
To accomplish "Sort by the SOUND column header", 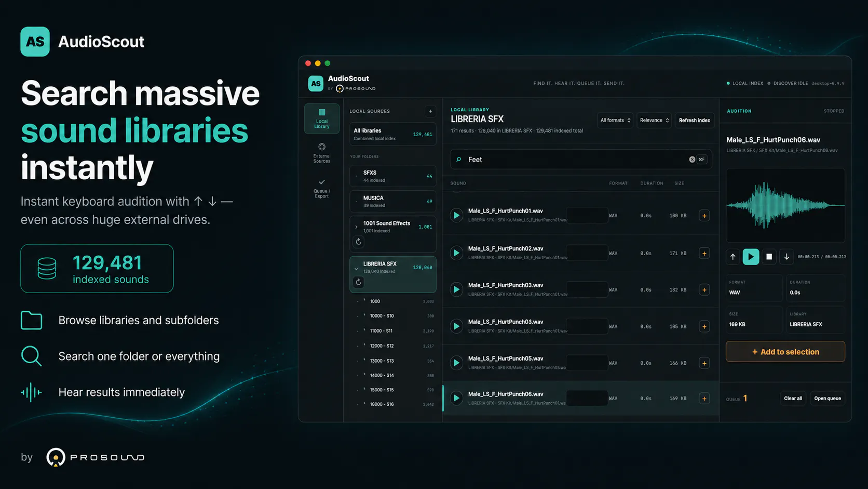I will 458,183.
